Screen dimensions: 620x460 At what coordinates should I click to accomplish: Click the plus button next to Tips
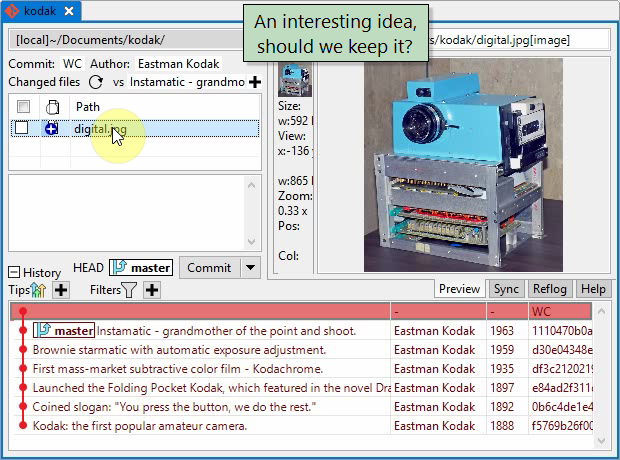pyautogui.click(x=61, y=290)
